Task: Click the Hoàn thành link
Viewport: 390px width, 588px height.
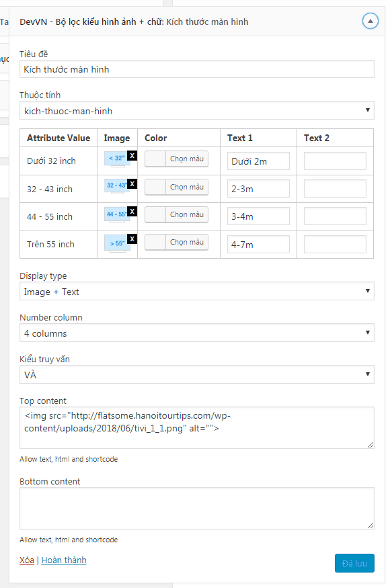Action: [63, 559]
